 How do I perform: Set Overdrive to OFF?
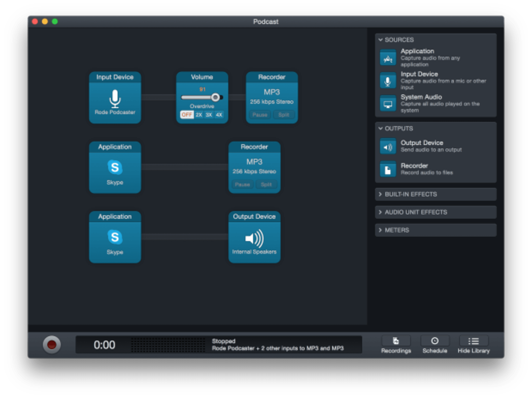187,115
